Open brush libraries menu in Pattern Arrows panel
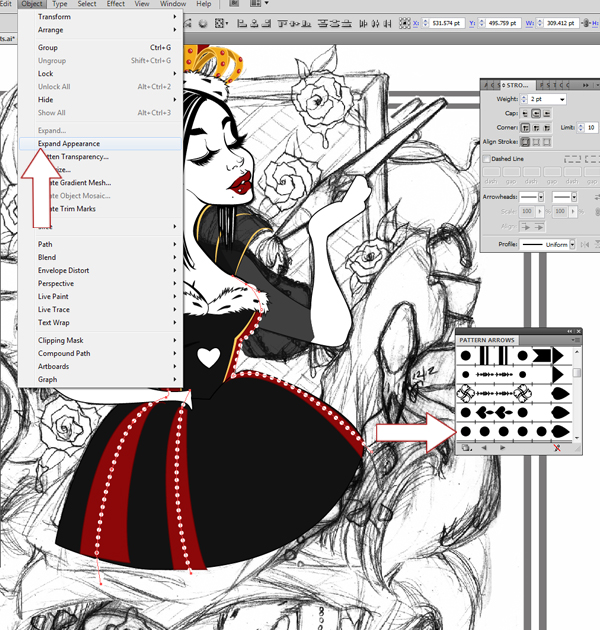The image size is (600, 630). coord(467,448)
